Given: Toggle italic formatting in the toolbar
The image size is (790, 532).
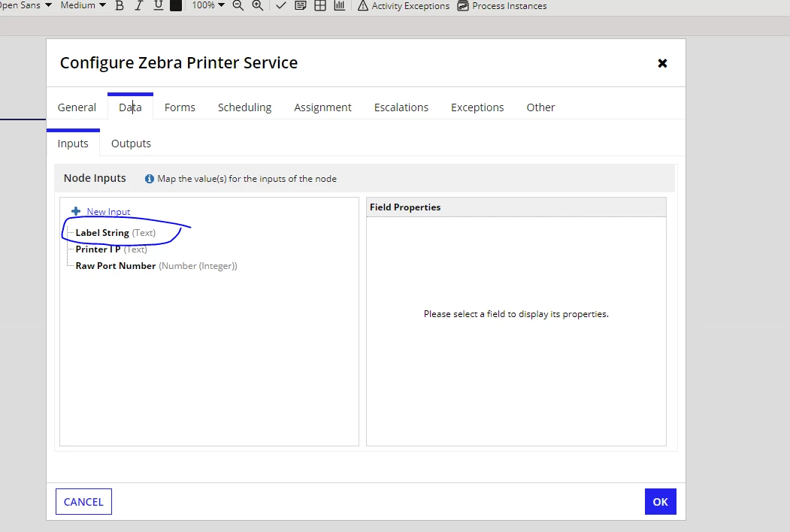Looking at the screenshot, I should (138, 5).
